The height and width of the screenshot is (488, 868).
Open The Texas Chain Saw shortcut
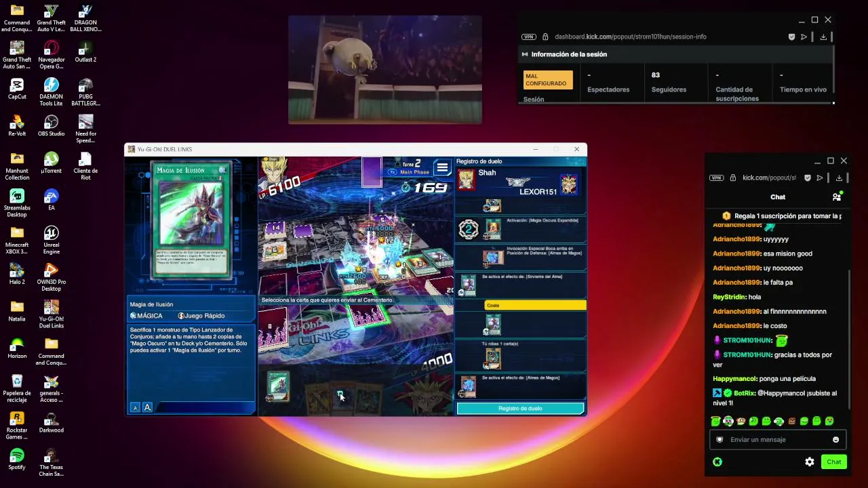pos(51,462)
